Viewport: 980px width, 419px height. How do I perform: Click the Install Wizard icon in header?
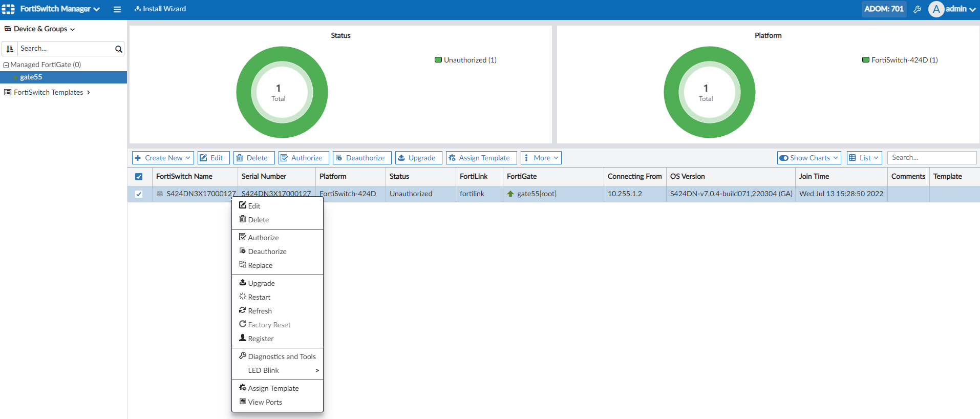[x=138, y=9]
